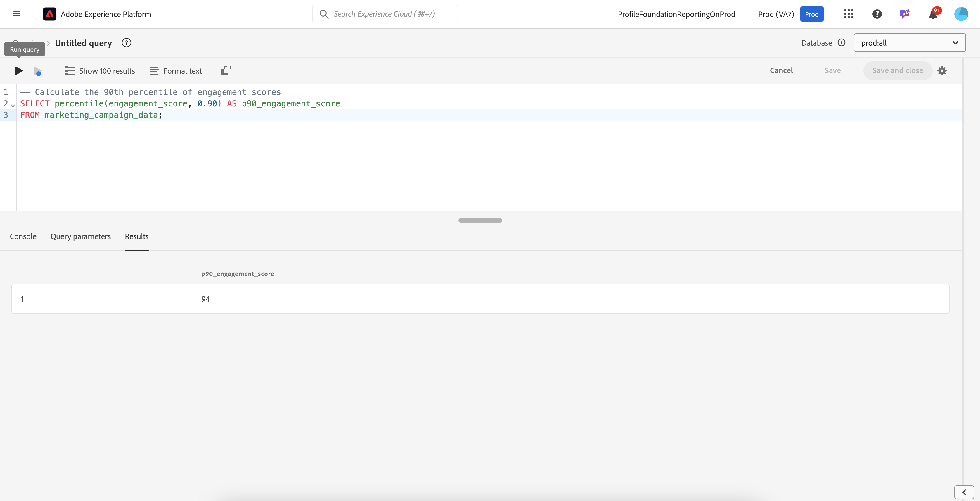Click Format text button
Viewport: 980px width, 501px height.
pyautogui.click(x=176, y=71)
